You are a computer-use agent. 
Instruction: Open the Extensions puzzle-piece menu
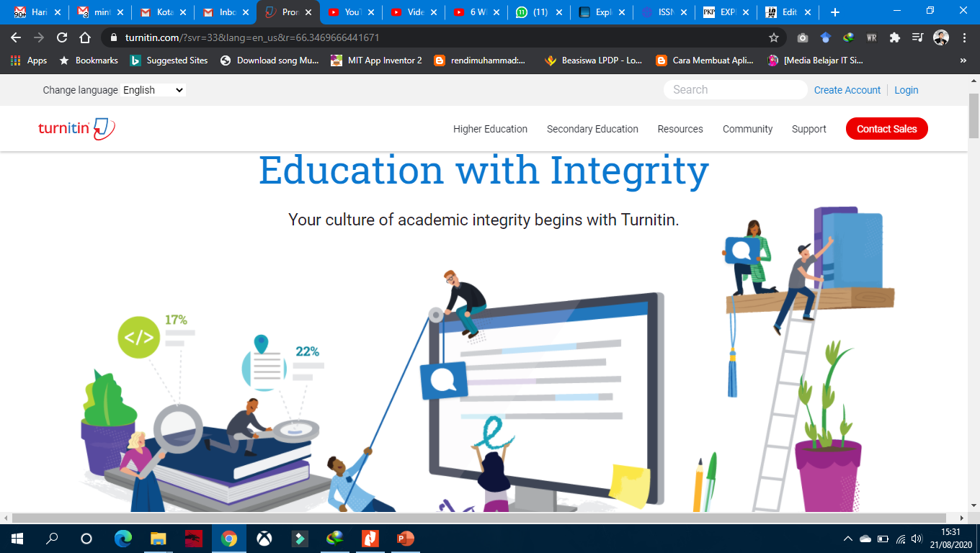tap(895, 37)
